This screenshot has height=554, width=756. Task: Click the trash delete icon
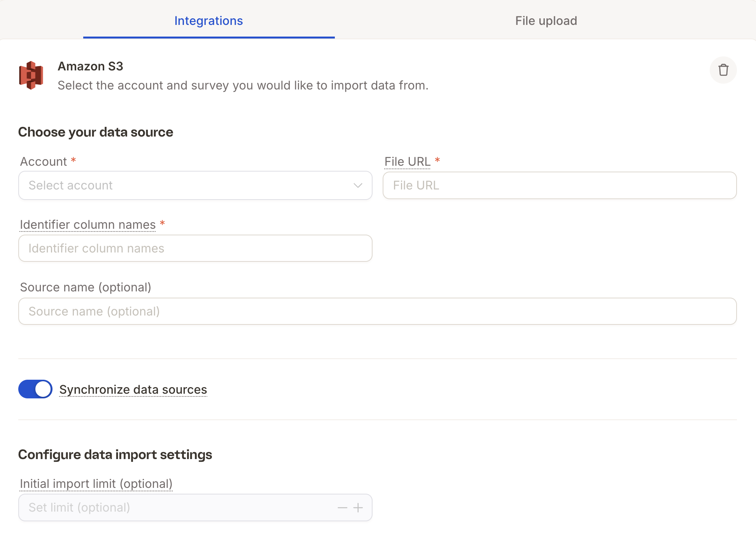(723, 70)
